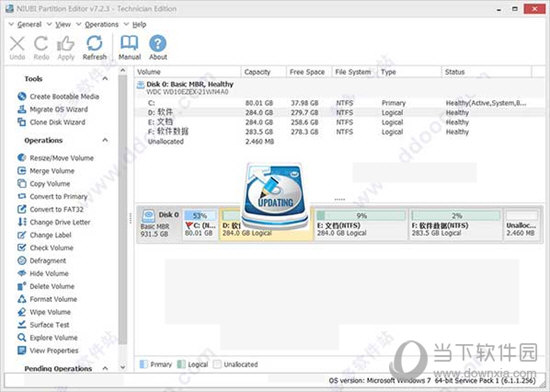Viewport: 550px width, 392px height.
Task: Collapse the Pending Operations section
Action: tap(105, 368)
